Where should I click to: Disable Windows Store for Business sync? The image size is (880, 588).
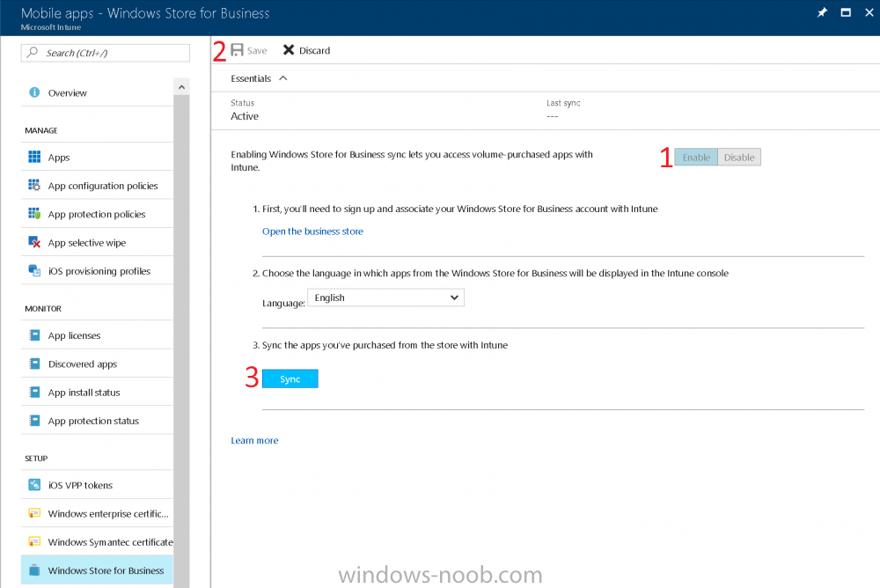pos(739,158)
